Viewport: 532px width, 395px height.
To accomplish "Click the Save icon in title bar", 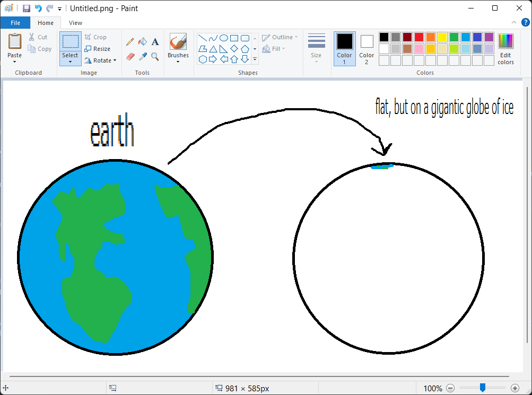I will pos(27,8).
